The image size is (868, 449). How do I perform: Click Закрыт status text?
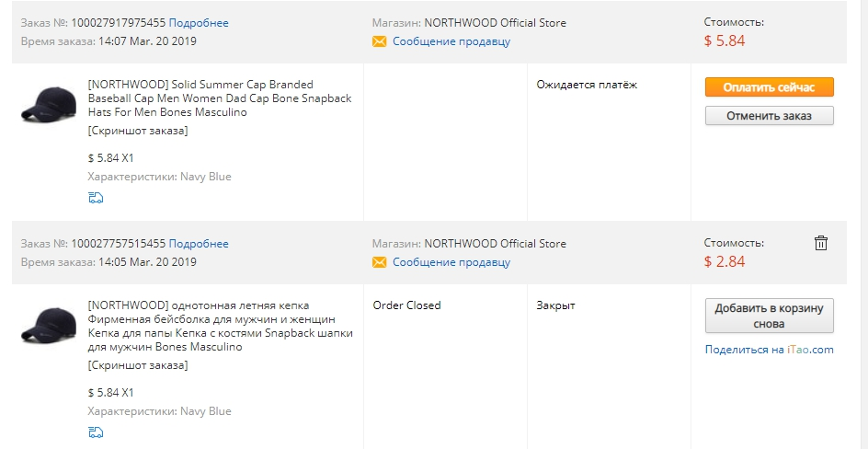555,305
